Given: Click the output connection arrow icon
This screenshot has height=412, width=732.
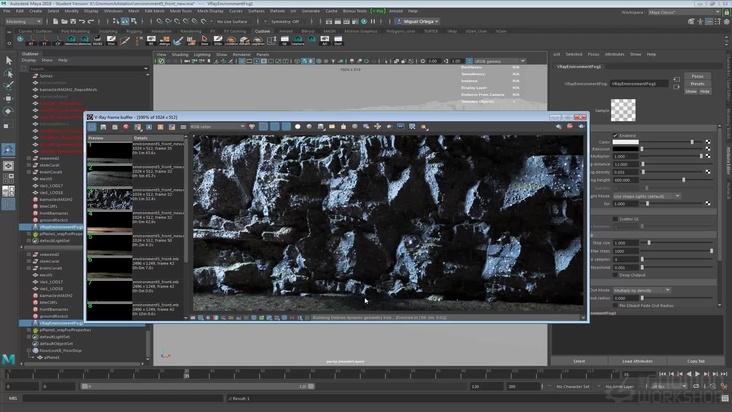Looking at the screenshot, I should [676, 87].
